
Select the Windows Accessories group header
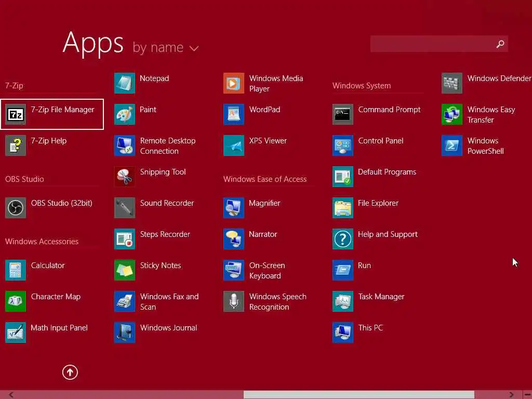point(42,242)
